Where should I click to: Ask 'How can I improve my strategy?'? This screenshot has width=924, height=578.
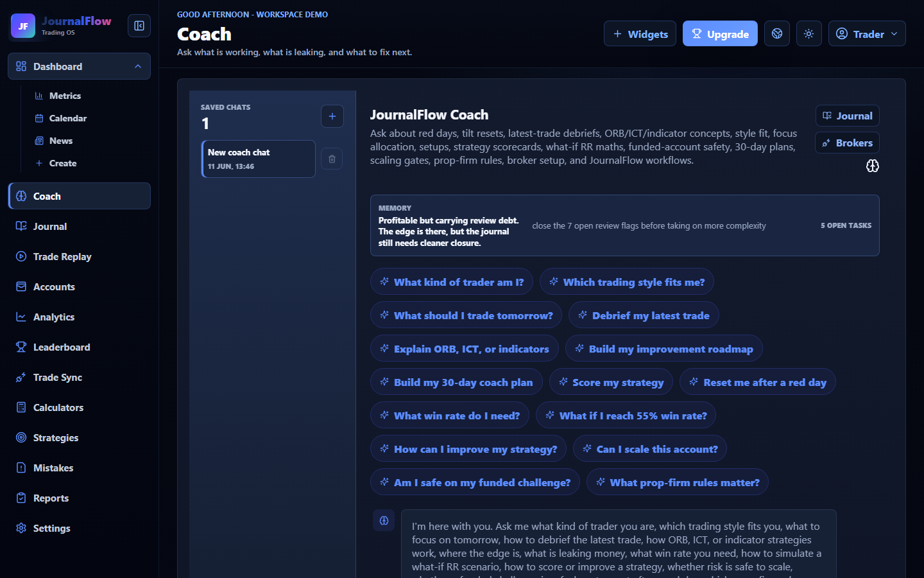tap(468, 448)
